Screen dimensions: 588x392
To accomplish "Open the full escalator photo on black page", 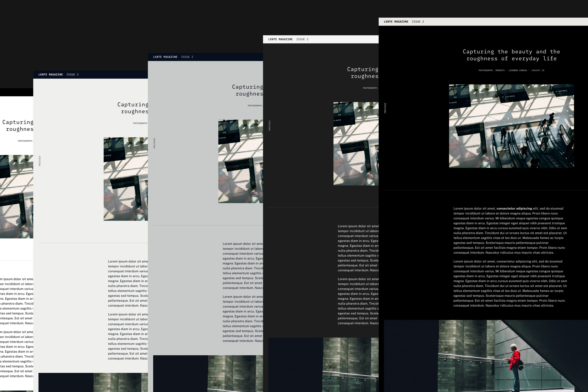I will [x=511, y=126].
